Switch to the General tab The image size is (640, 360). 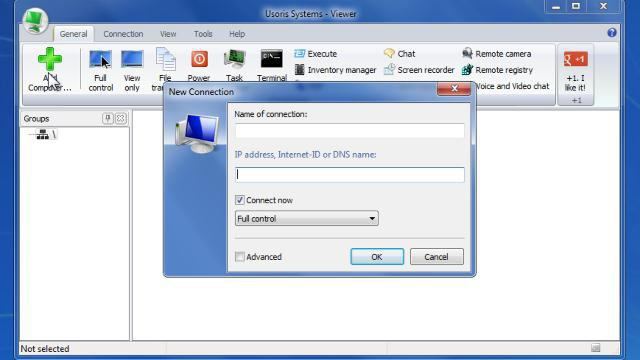click(x=73, y=34)
